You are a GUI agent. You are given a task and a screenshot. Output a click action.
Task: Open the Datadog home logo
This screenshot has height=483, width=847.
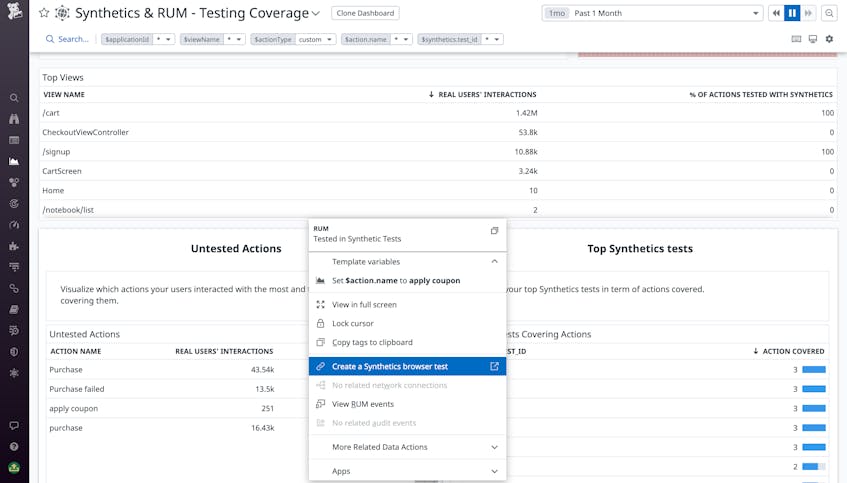[x=14, y=10]
